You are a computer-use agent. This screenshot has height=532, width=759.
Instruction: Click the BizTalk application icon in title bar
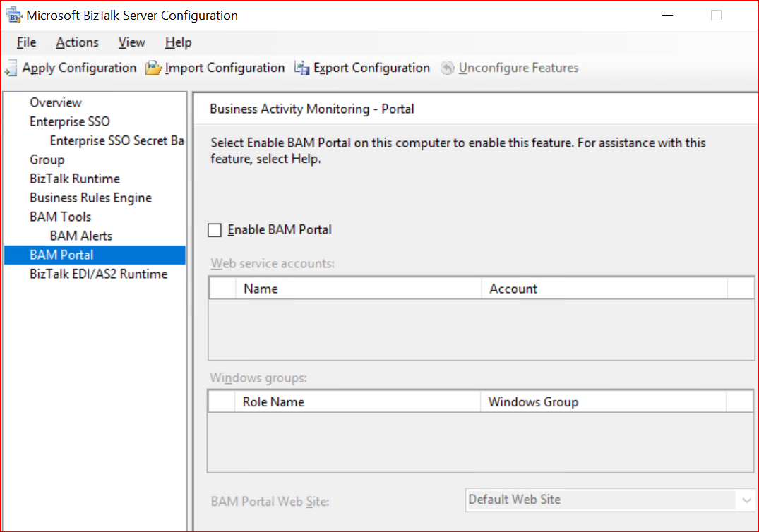pyautogui.click(x=13, y=16)
